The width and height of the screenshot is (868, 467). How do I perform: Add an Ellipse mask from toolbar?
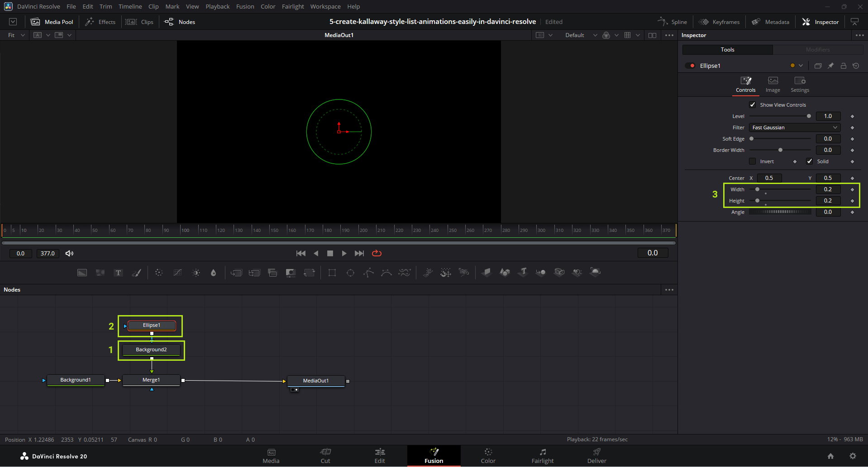click(x=350, y=273)
